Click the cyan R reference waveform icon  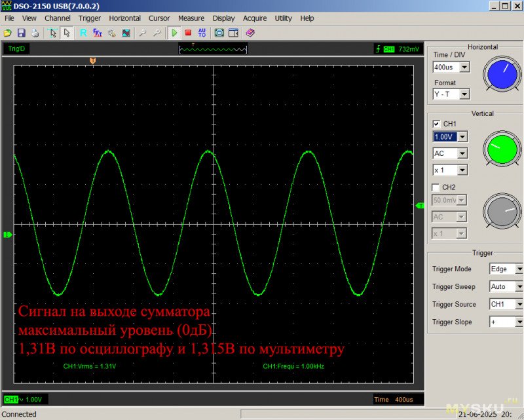click(83, 32)
